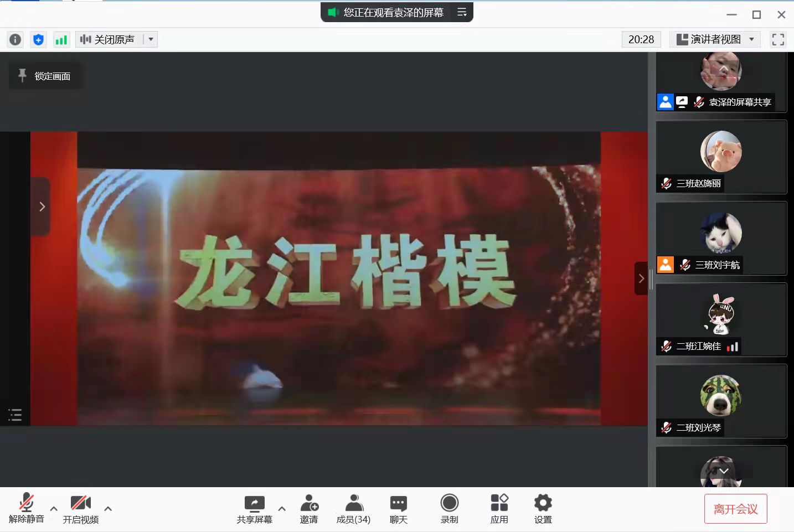Image resolution: width=794 pixels, height=532 pixels.
Task: Open the Apps (应用) icon
Action: pos(499,509)
